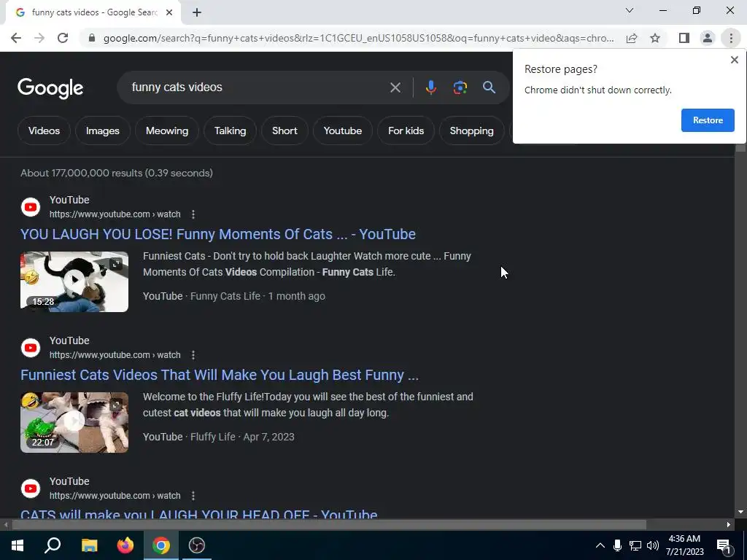Open the tab search chevron
The height and width of the screenshot is (560, 747).
click(x=630, y=10)
